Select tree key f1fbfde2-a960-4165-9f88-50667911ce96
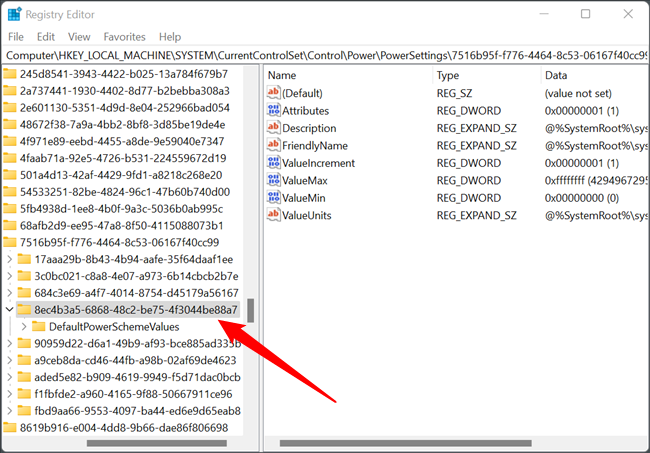Viewport: 650px width, 453px height. coord(133,394)
